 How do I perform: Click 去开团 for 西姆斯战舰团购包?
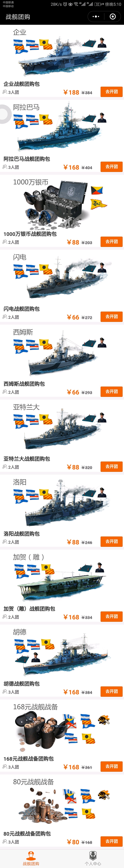pyautogui.click(x=111, y=392)
